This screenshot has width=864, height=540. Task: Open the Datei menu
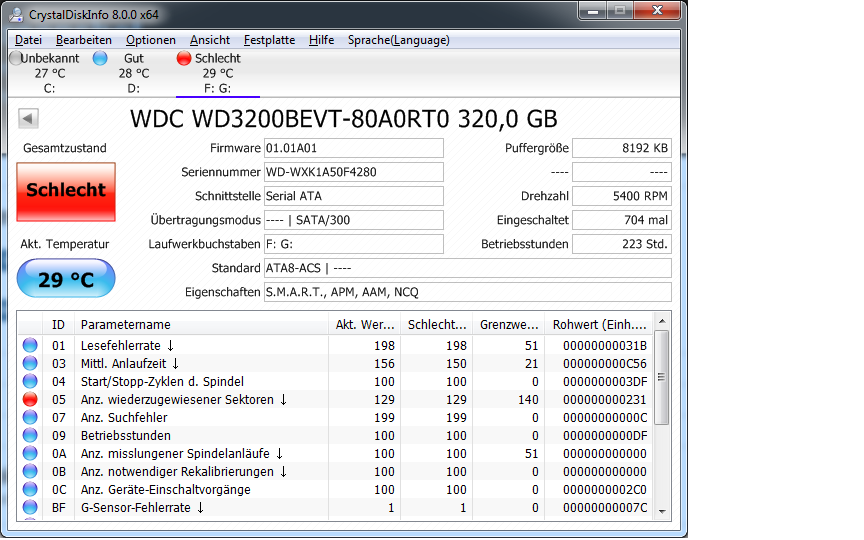pyautogui.click(x=29, y=40)
